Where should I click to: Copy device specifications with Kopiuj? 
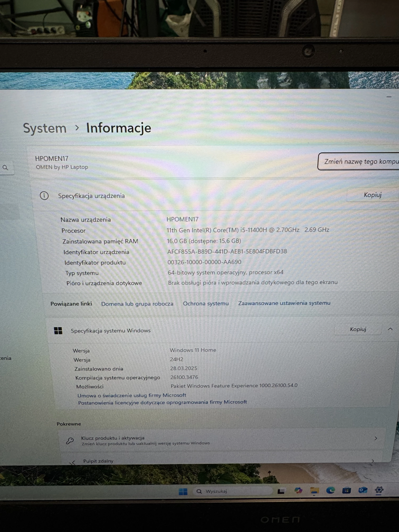(372, 195)
